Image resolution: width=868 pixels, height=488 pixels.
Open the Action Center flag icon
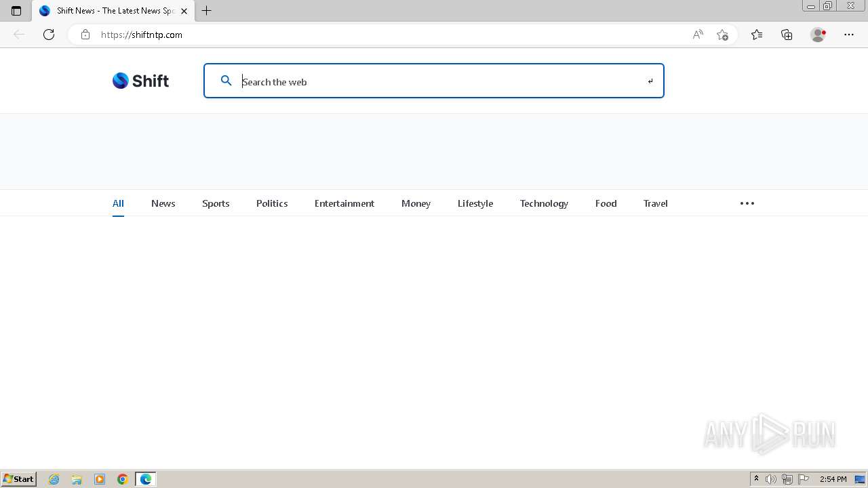coord(804,479)
